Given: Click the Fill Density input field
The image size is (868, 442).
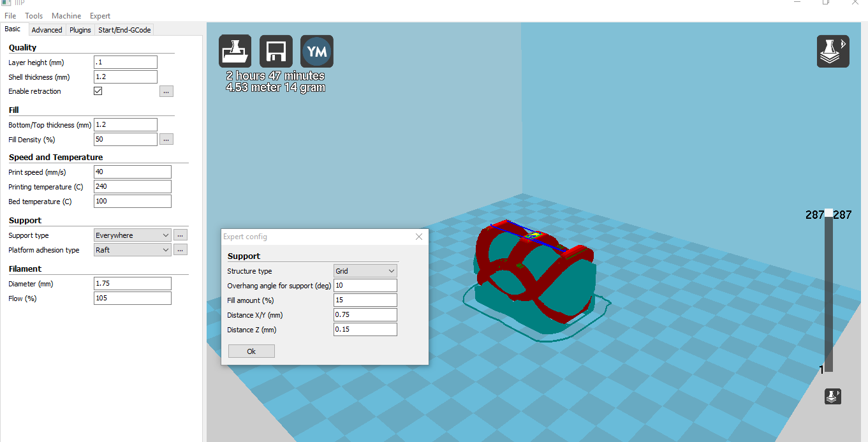Looking at the screenshot, I should [x=126, y=139].
